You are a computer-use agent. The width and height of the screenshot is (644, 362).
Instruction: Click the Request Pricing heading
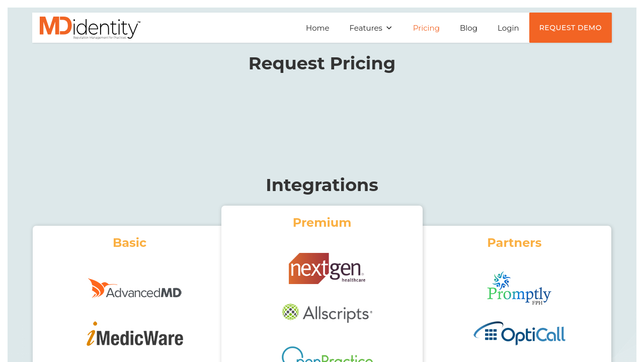coord(322,63)
